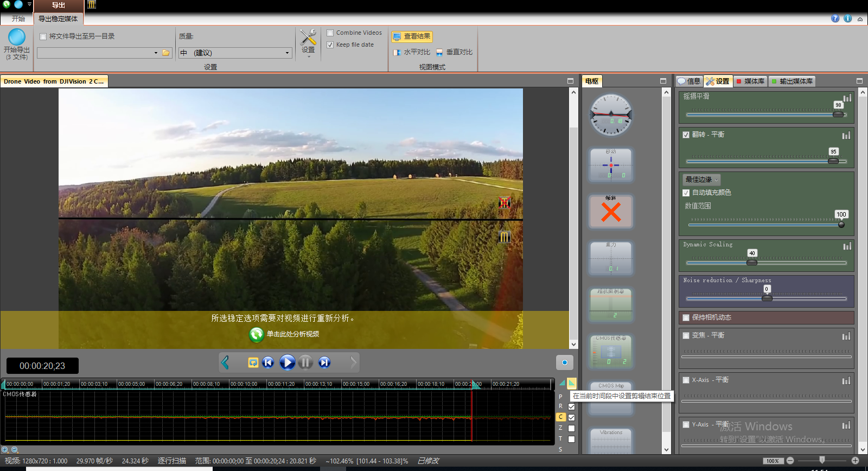Open the folder browse icon for export directory

pos(166,53)
